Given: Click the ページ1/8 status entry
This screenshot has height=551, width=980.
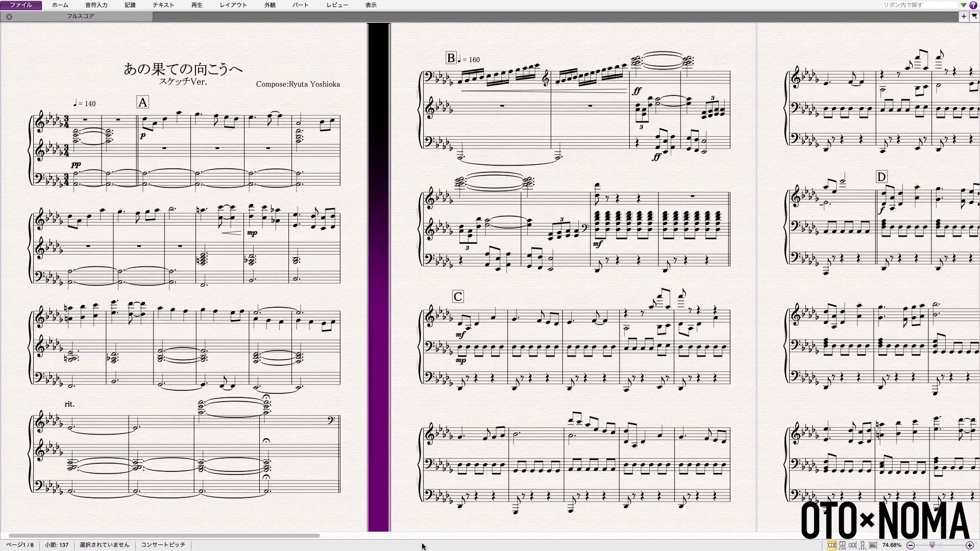Looking at the screenshot, I should (x=20, y=545).
